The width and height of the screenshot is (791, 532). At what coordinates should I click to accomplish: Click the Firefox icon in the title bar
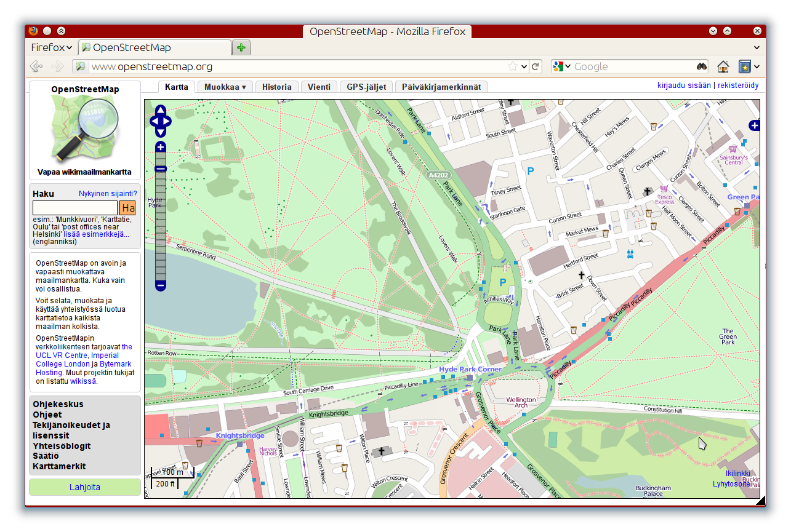point(33,31)
